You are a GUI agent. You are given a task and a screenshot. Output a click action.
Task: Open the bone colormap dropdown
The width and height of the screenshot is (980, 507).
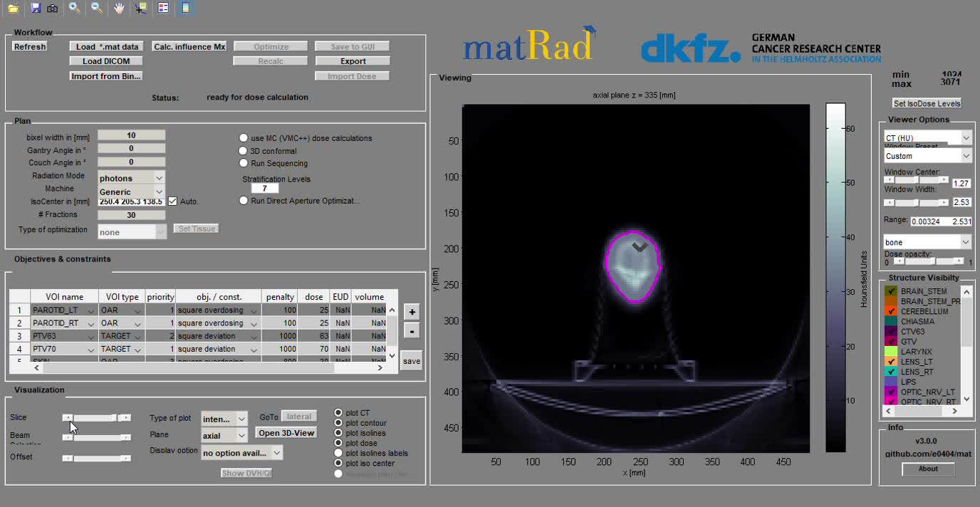click(927, 242)
